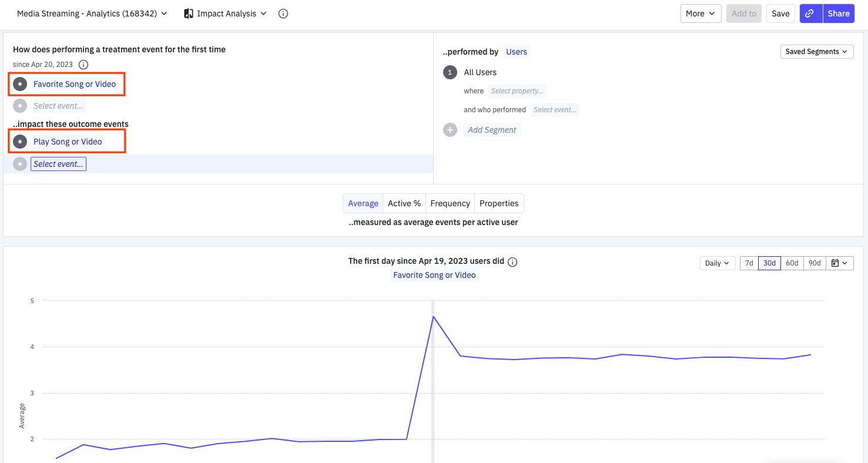This screenshot has height=463, width=868.
Task: Select the 60d time range
Action: [x=792, y=263]
